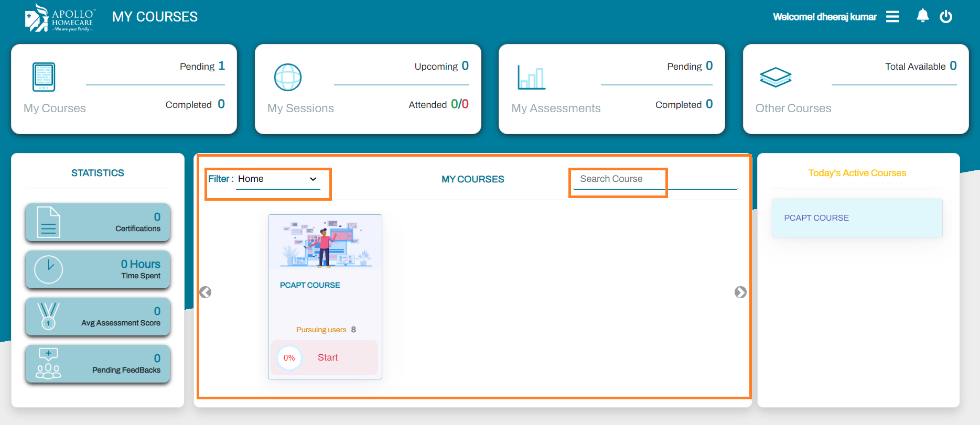
Task: Go to previous course with left arrow
Action: (206, 292)
